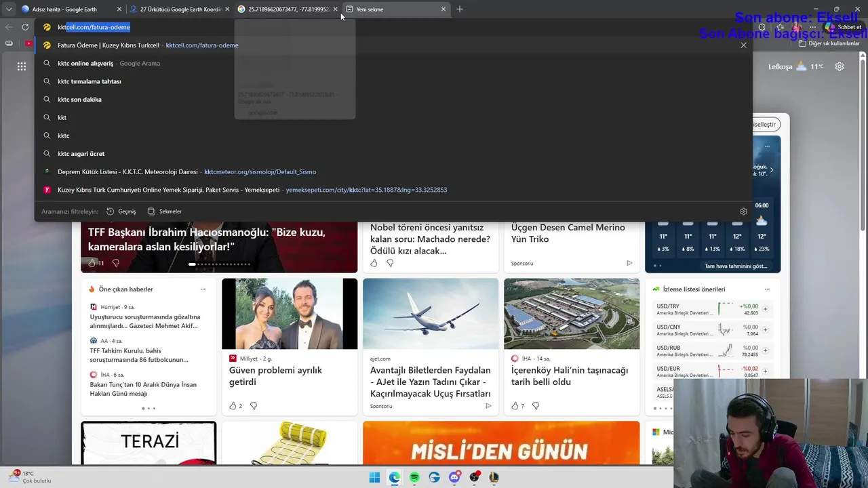Open Öne çıkan haberler options dots
868x488 pixels.
(x=203, y=289)
